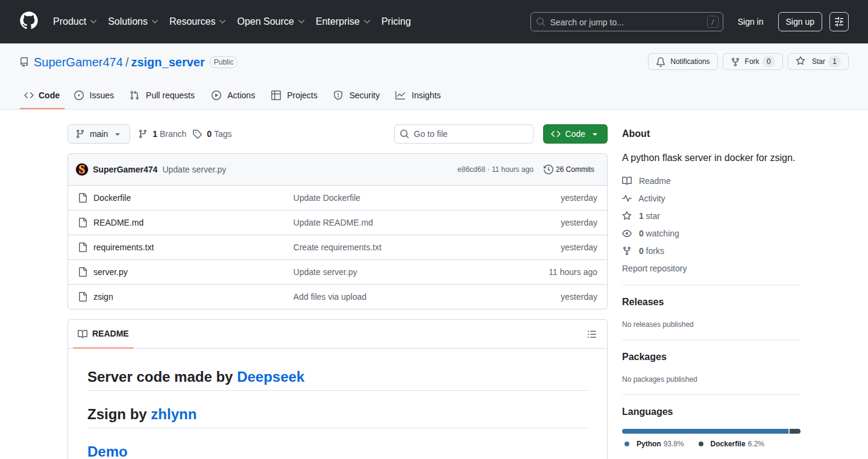Click the star icon beside 1 star
This screenshot has height=459, width=868.
click(627, 216)
